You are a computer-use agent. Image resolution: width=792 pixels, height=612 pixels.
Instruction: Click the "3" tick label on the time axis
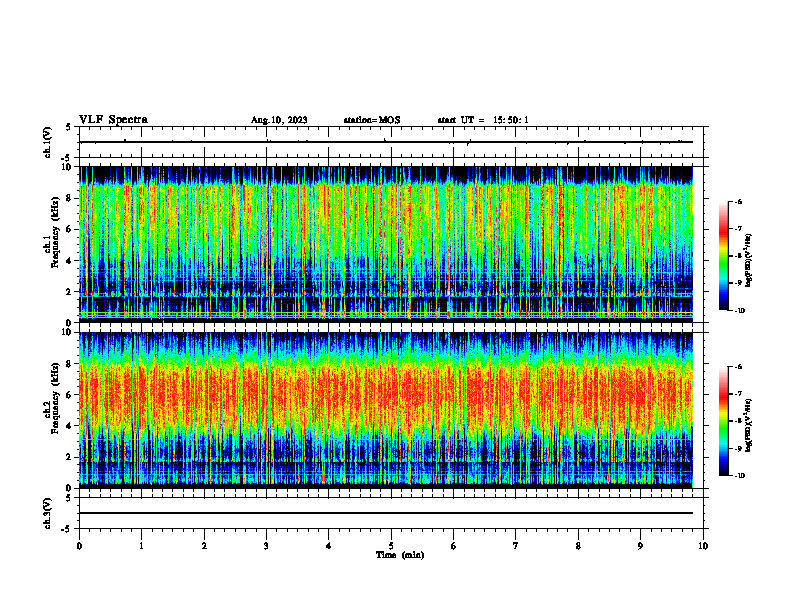(x=266, y=546)
